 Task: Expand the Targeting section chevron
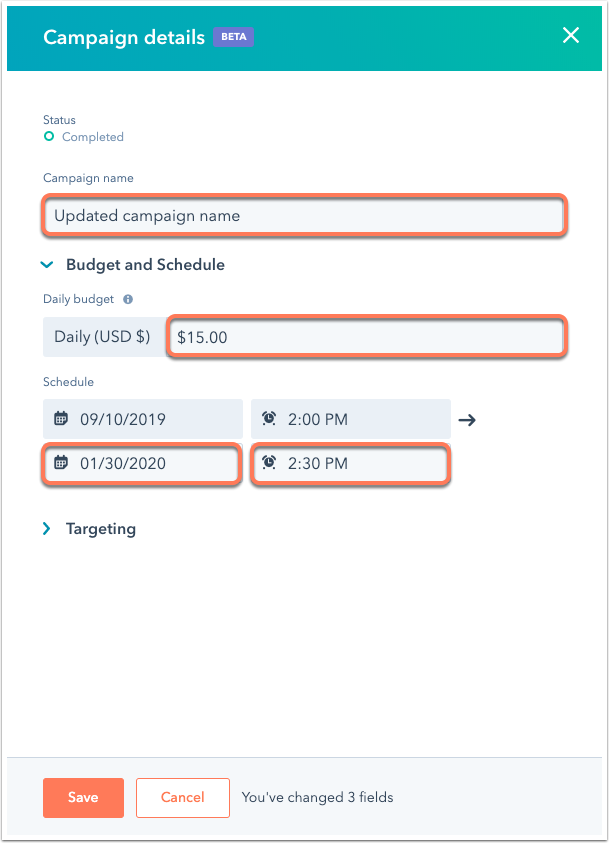(47, 529)
